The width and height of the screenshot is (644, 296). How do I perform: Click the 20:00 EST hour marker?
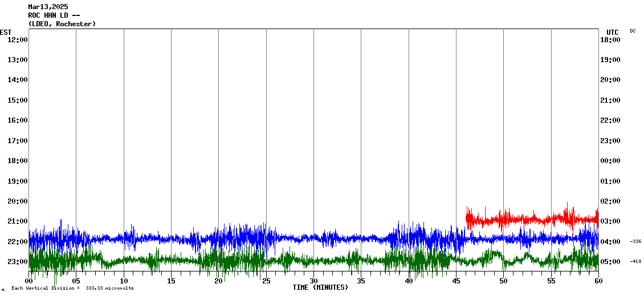pos(18,201)
